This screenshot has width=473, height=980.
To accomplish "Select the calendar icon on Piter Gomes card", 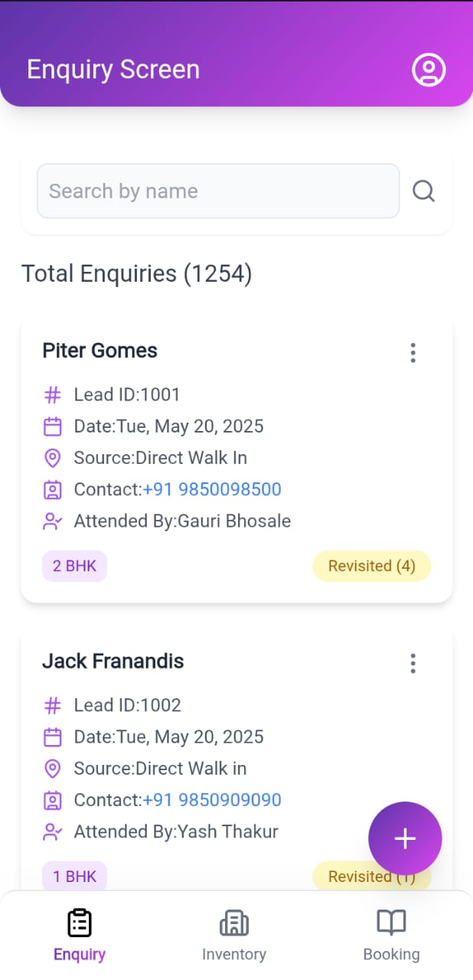I will click(52, 426).
